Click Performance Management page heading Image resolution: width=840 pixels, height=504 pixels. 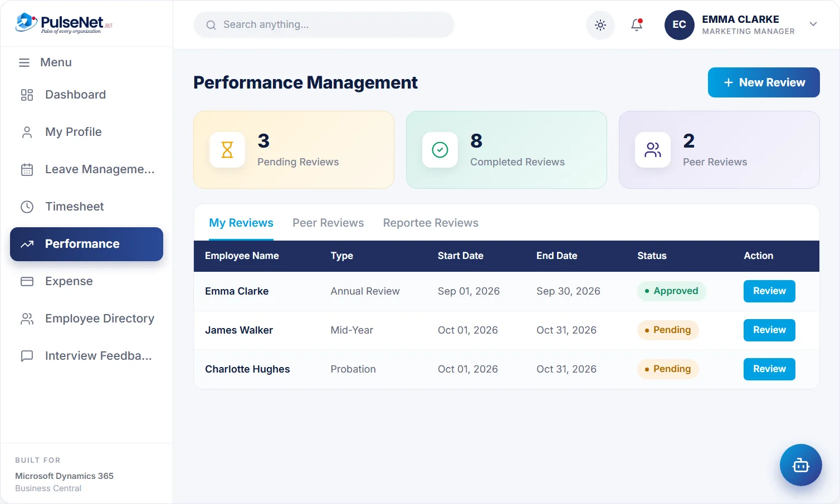coord(305,82)
